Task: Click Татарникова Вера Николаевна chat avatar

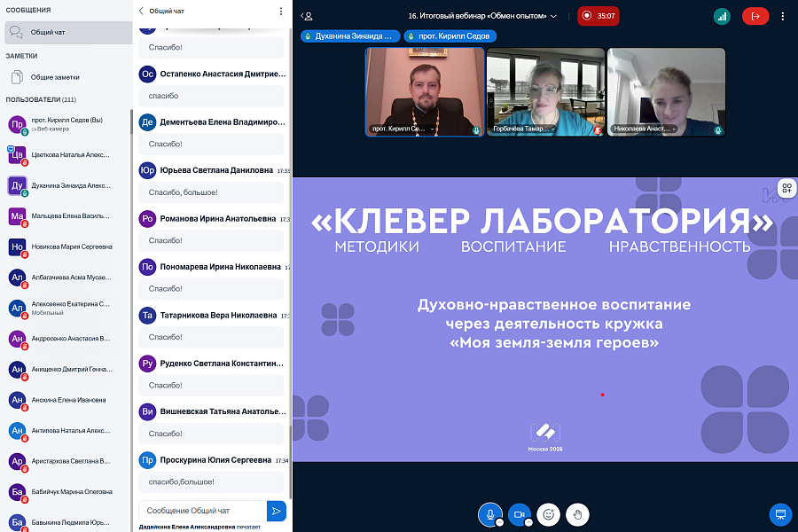Action: click(147, 315)
